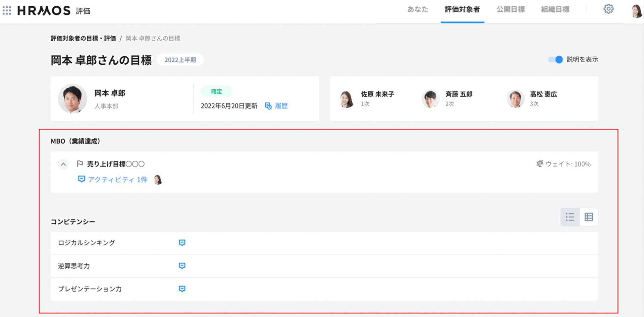The height and width of the screenshot is (317, 644).
Task: Collapse the 売り上げ目標 goal section
Action: (x=63, y=164)
